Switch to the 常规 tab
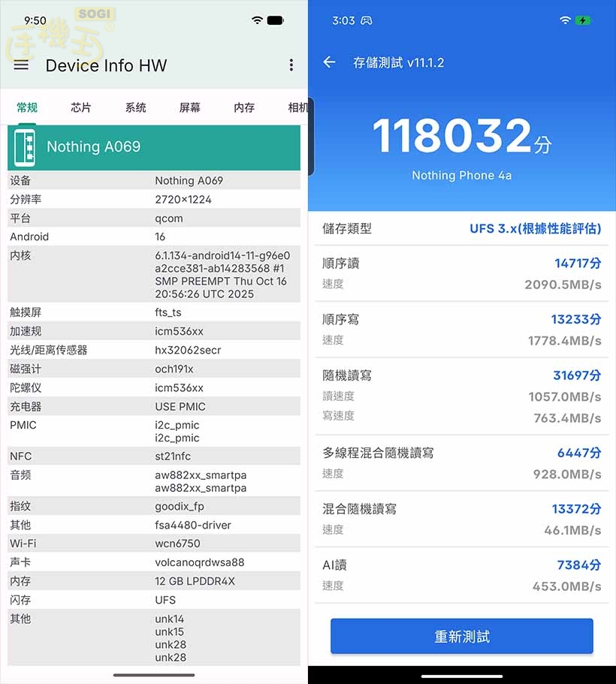The image size is (616, 684). pyautogui.click(x=27, y=107)
